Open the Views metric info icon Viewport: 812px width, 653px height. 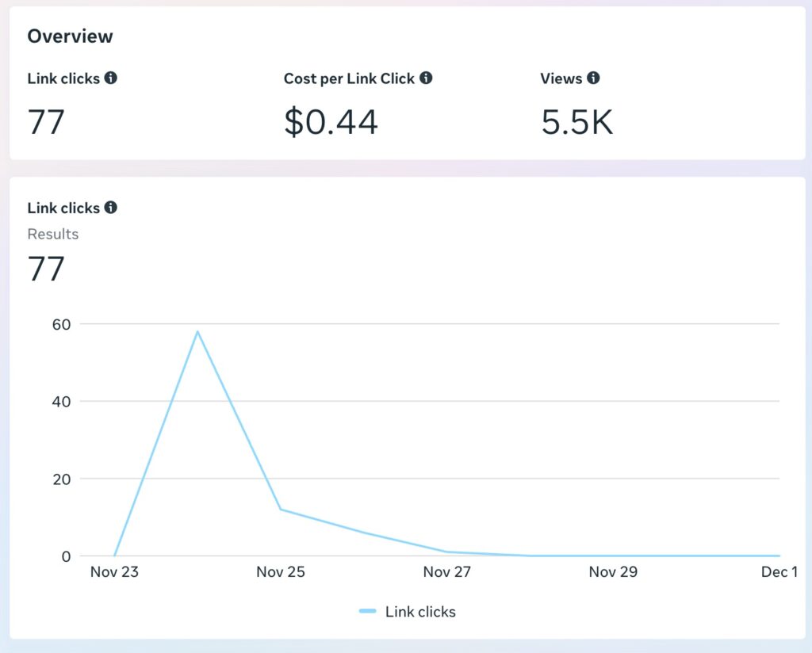click(593, 78)
